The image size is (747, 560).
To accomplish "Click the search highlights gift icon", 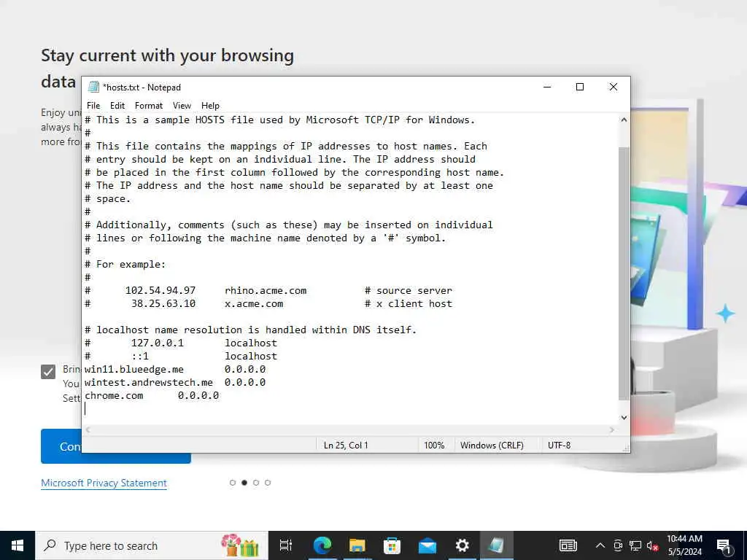I will click(239, 545).
